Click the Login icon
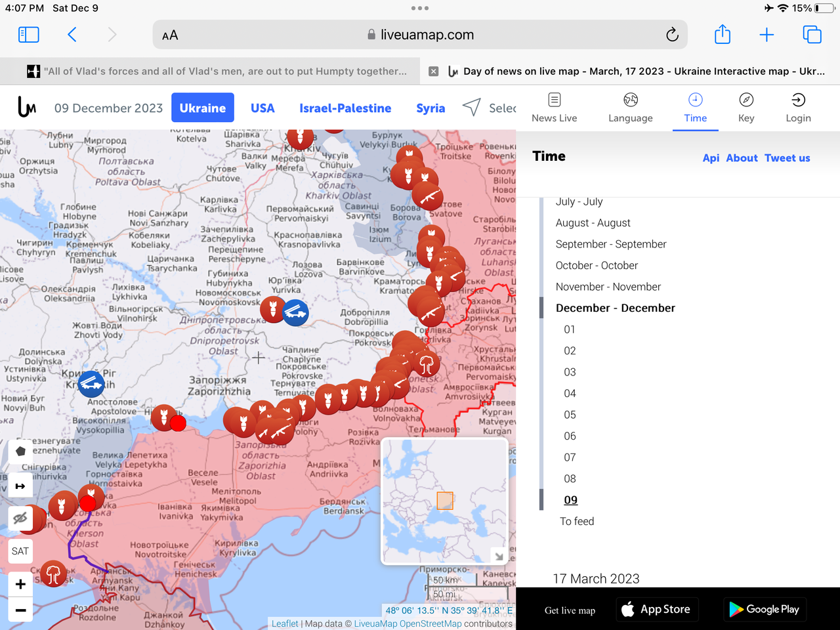The image size is (840, 630). pyautogui.click(x=798, y=108)
